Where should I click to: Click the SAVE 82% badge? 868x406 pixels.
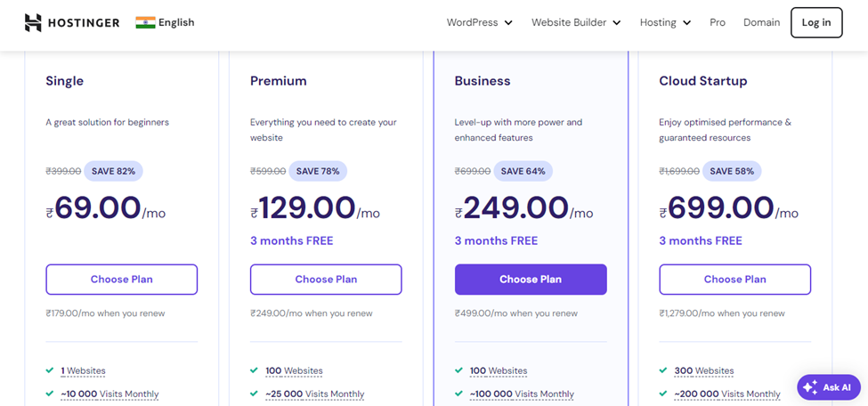point(113,171)
